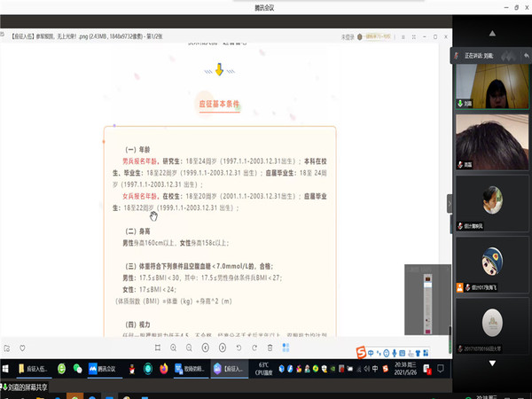Open the emoji face icon on Sogou toolbar
Image resolution: width=532 pixels, height=399 pixels.
[x=386, y=353]
